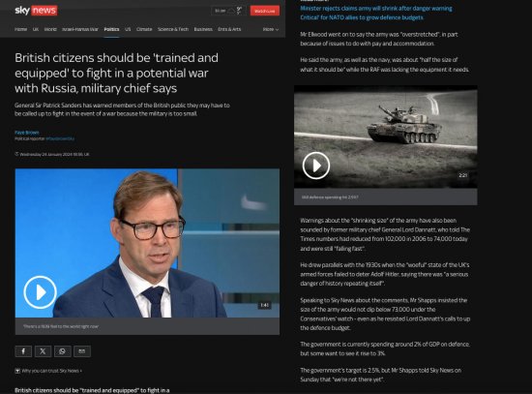Select Science & Tech in navigation
Screen dimensions: 532x394
173,30
